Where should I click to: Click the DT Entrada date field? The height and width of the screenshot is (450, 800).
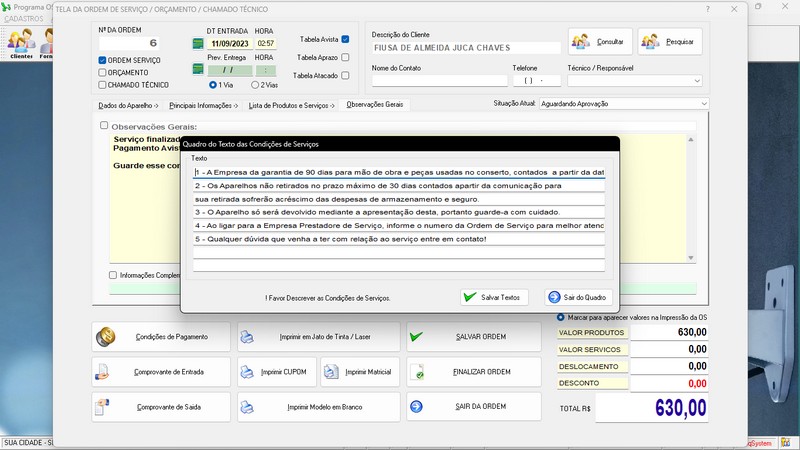(230, 44)
